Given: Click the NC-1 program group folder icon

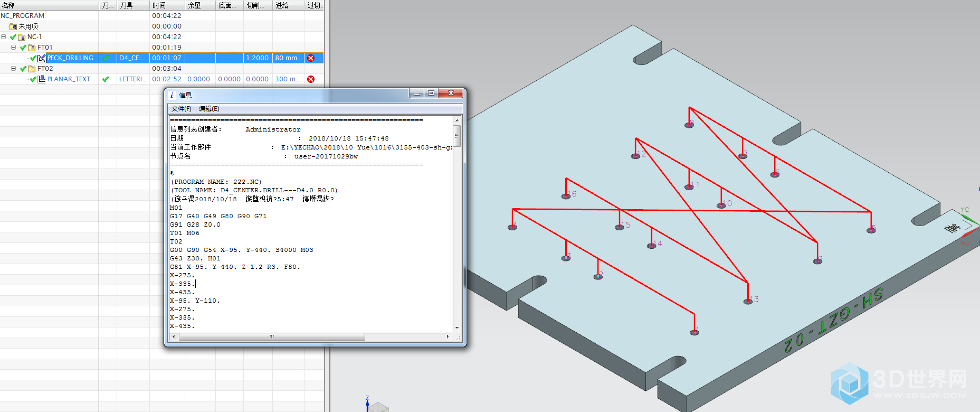Looking at the screenshot, I should [22, 37].
